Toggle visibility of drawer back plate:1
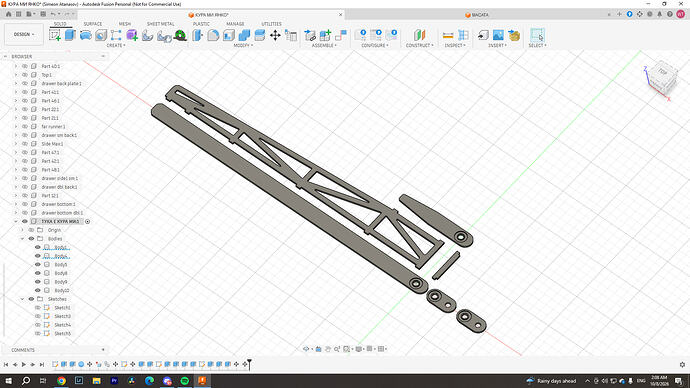This screenshot has height=388, width=690. point(25,83)
